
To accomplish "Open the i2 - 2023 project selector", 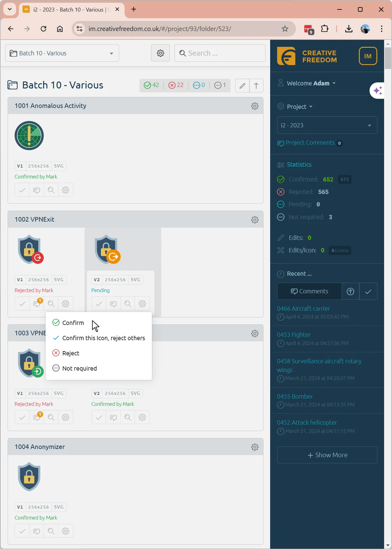I will click(327, 125).
